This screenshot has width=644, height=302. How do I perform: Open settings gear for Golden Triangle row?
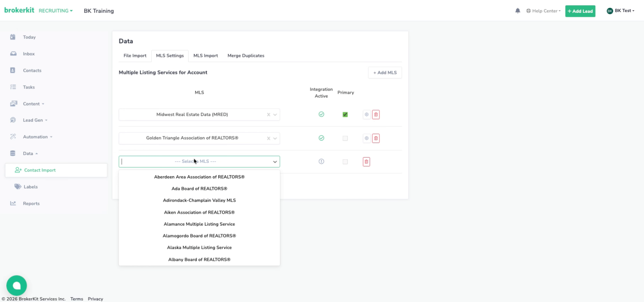coord(367,138)
